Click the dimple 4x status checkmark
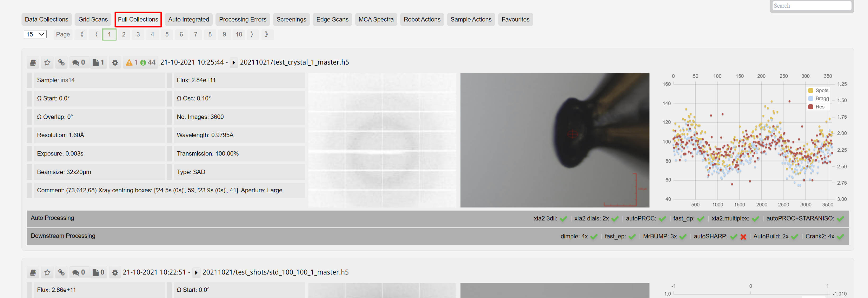Viewport: 868px width, 298px height. [x=594, y=237]
